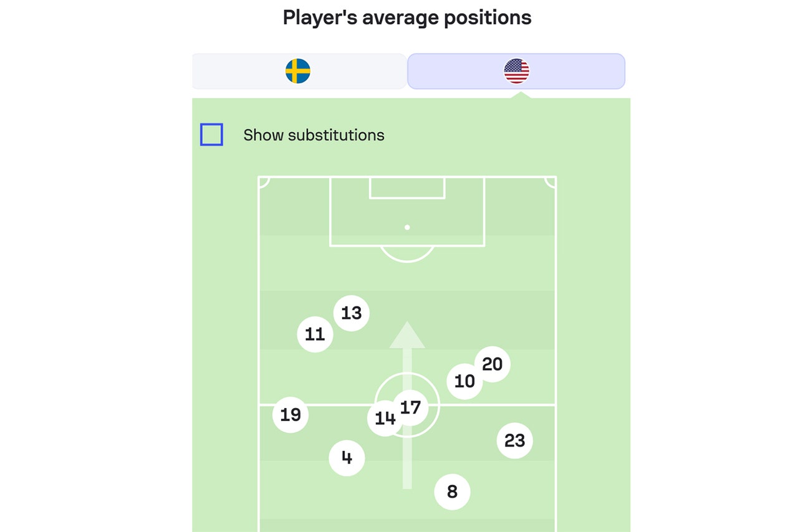Open player number 14 marker
798x532 pixels.
(384, 418)
